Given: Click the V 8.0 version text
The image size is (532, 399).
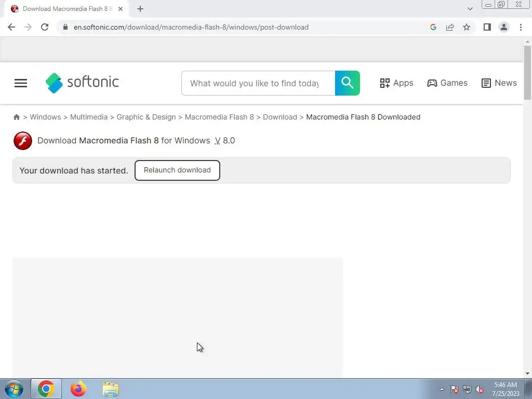Looking at the screenshot, I should [224, 141].
